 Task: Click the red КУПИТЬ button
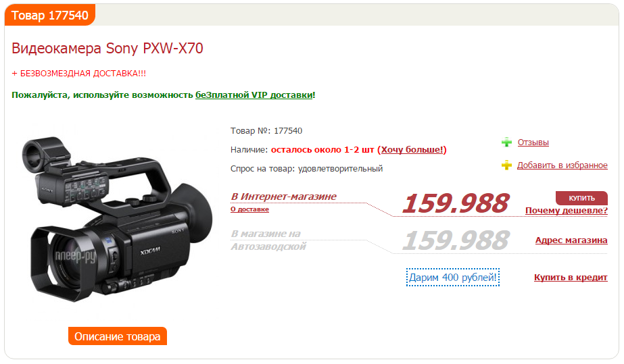[x=581, y=198]
